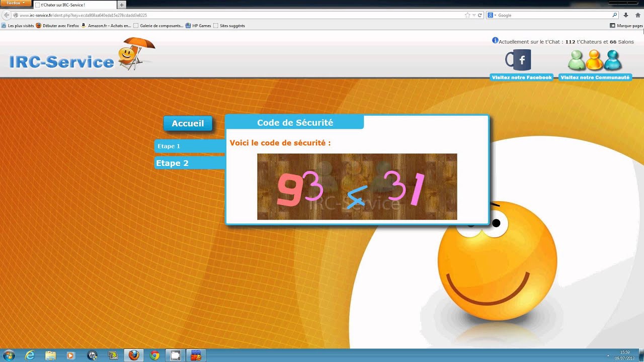Launch Internet Explorer from the taskbar

tap(30, 355)
